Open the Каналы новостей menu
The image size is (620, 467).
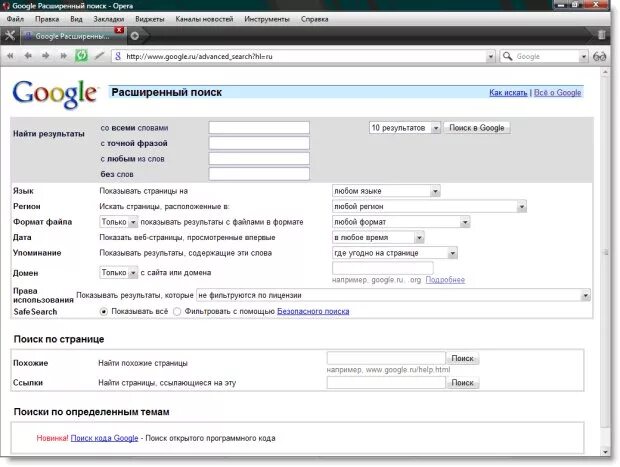[204, 19]
